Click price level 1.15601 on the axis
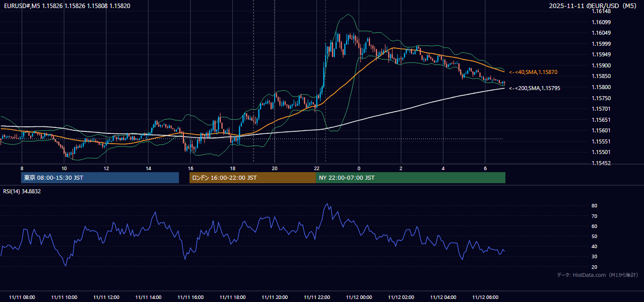This screenshot has height=302, width=644. coord(601,130)
